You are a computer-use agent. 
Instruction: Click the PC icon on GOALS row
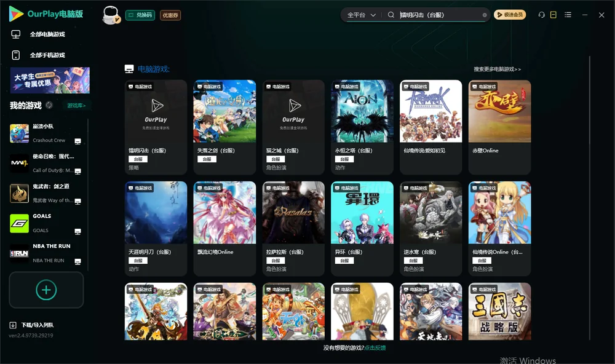coord(77,232)
